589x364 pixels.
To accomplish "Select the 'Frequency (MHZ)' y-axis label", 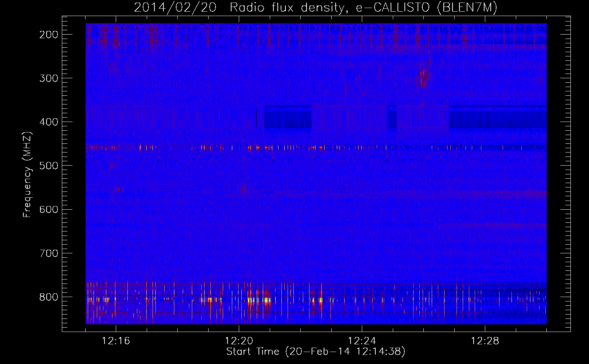I will pos(27,174).
